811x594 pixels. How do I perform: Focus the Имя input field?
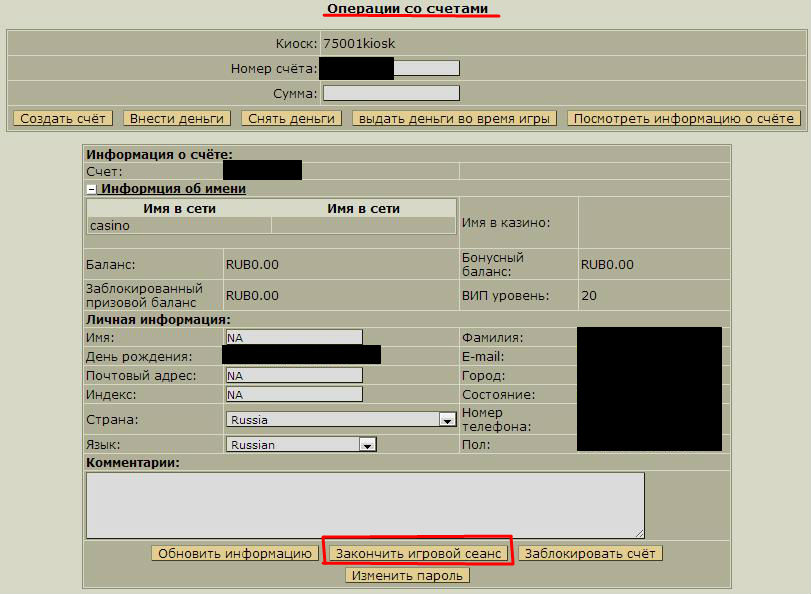(294, 337)
